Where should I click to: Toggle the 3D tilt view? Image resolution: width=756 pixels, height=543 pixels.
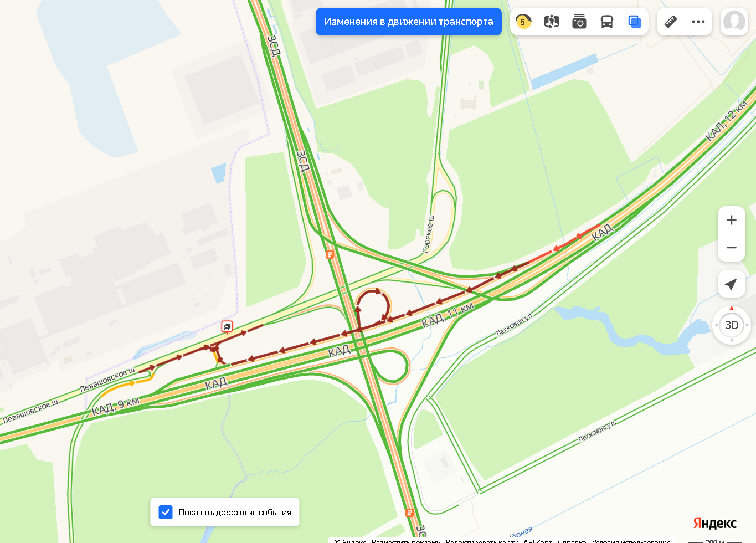tap(732, 325)
